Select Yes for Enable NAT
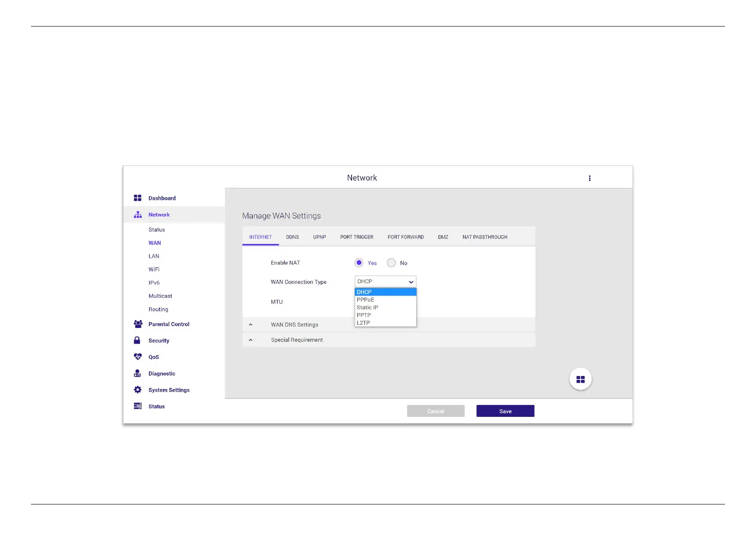This screenshot has width=756, height=535. (359, 263)
